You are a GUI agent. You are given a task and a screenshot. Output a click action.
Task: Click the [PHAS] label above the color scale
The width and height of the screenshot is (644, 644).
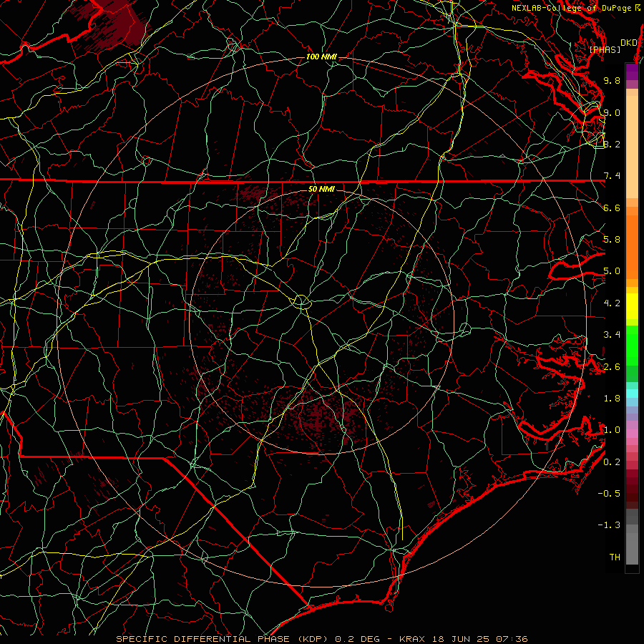[x=605, y=49]
